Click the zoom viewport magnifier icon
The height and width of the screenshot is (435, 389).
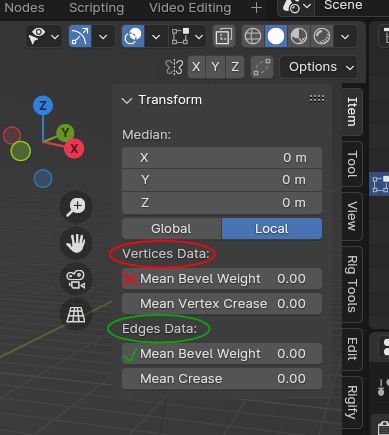pos(76,207)
